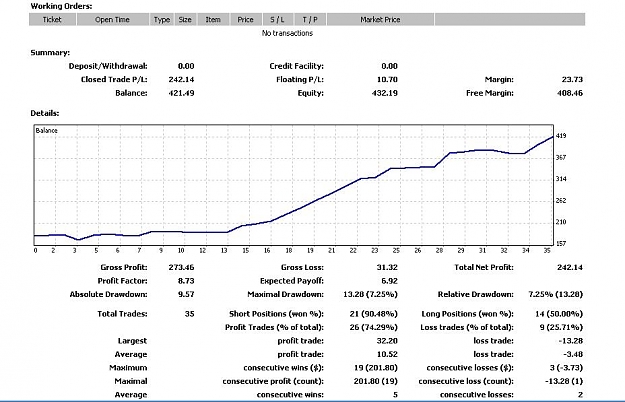Viewport: 625px width, 402px height.
Task: Click the chart y-axis label 262
Action: tap(561, 200)
